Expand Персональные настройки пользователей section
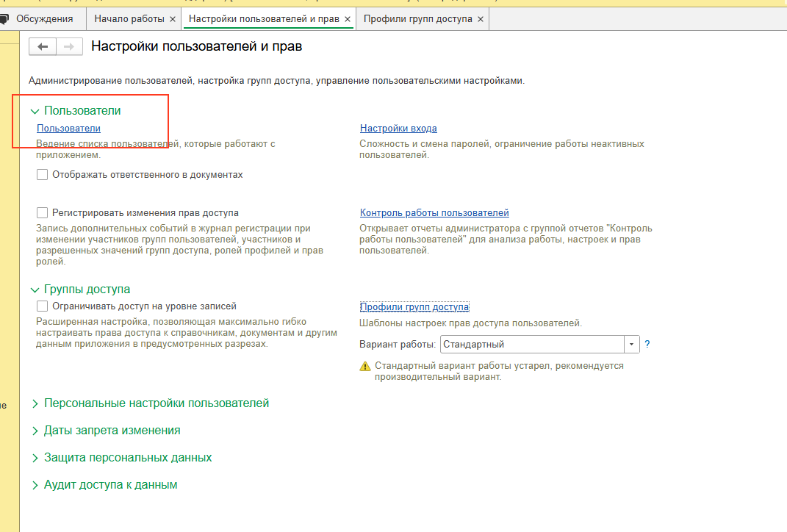 [x=35, y=403]
